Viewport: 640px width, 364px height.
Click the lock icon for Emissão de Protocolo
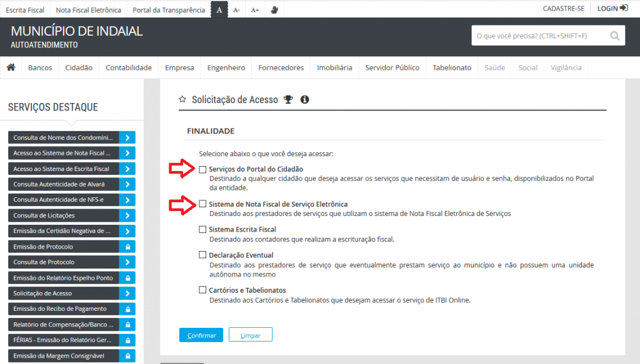coord(127,247)
